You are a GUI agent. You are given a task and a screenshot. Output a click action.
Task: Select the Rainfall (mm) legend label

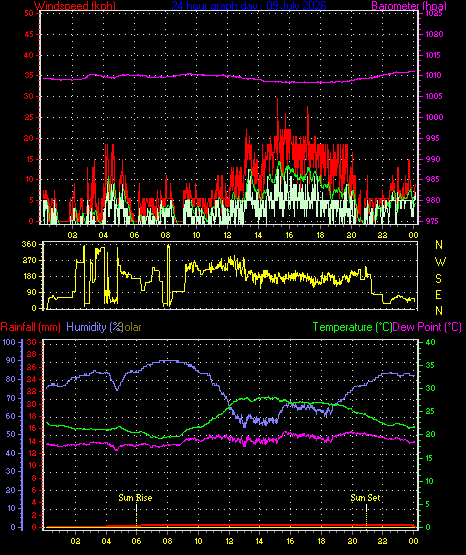click(x=30, y=327)
